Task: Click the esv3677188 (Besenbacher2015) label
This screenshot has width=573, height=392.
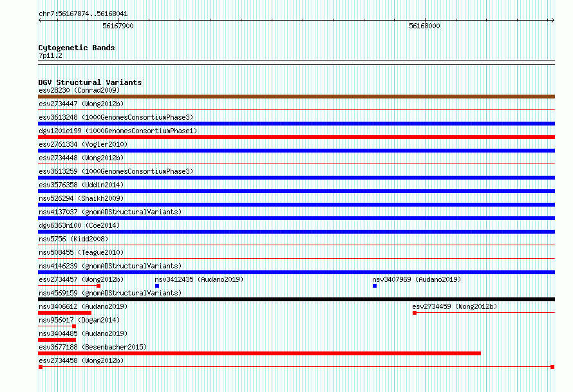Action: tap(93, 347)
